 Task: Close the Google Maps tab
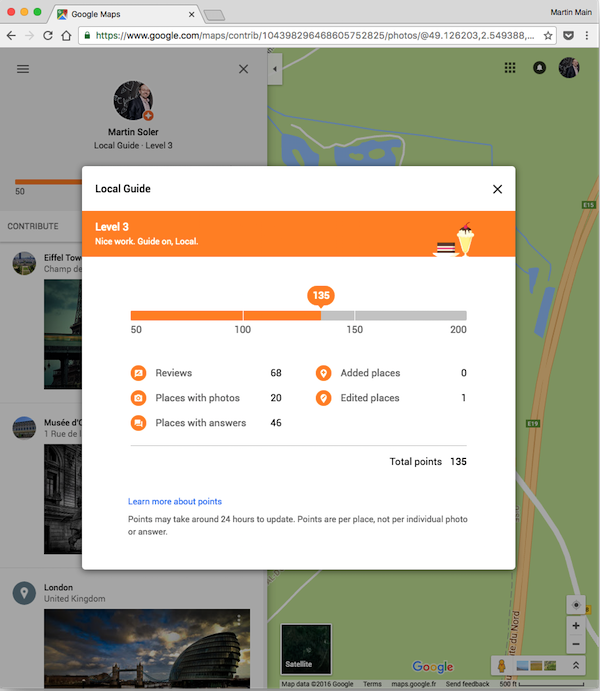[x=191, y=14]
